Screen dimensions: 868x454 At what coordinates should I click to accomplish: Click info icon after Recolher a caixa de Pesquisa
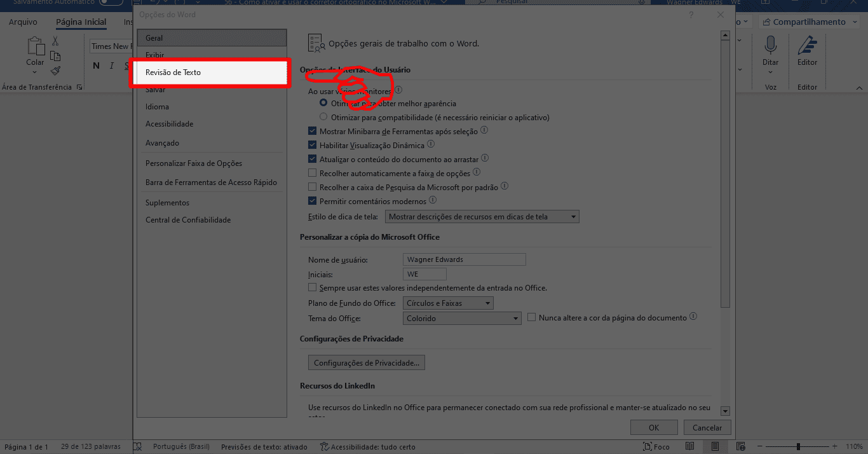pyautogui.click(x=505, y=186)
